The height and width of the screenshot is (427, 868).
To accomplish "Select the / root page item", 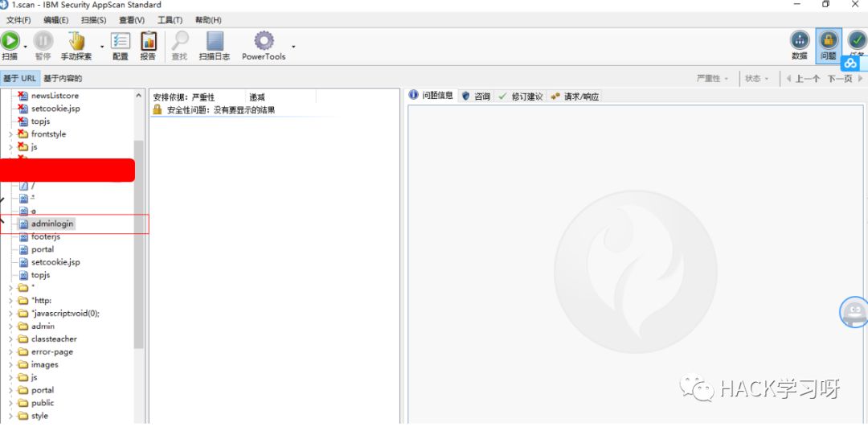I will (33, 186).
